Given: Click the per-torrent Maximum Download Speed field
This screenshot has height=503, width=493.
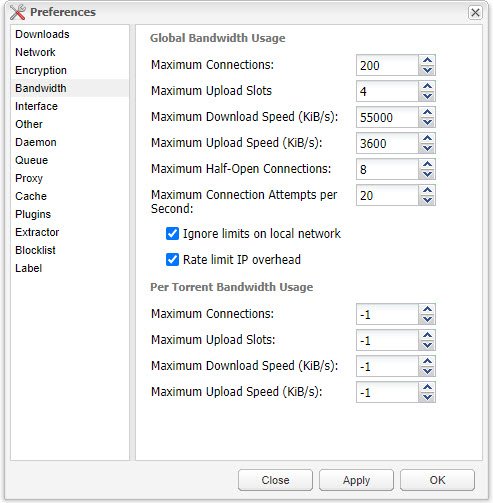Looking at the screenshot, I should 387,366.
